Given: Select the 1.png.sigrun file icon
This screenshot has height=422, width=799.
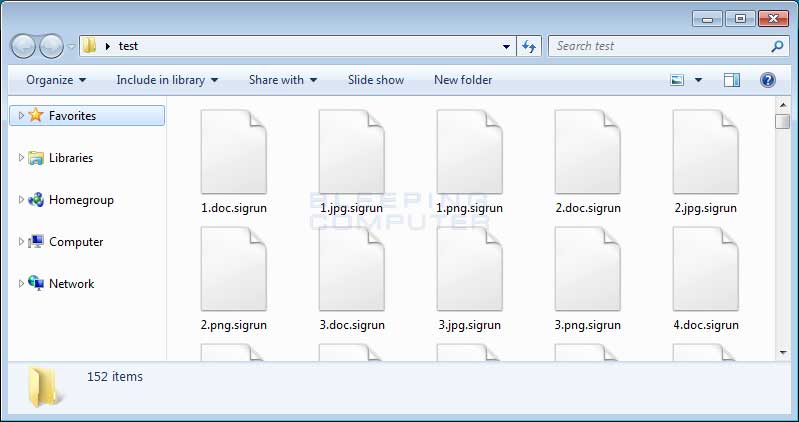Looking at the screenshot, I should point(469,152).
